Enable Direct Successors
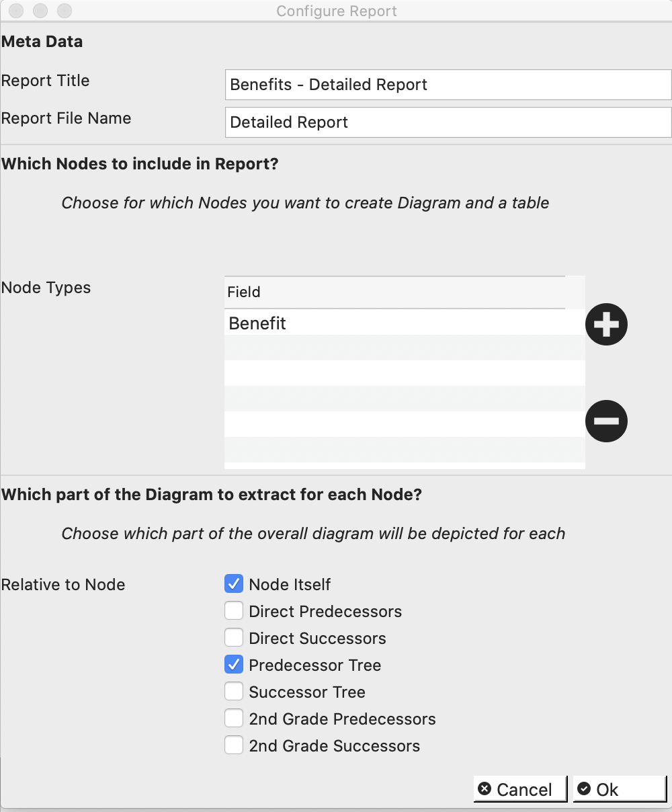This screenshot has height=812, width=672. coord(233,638)
